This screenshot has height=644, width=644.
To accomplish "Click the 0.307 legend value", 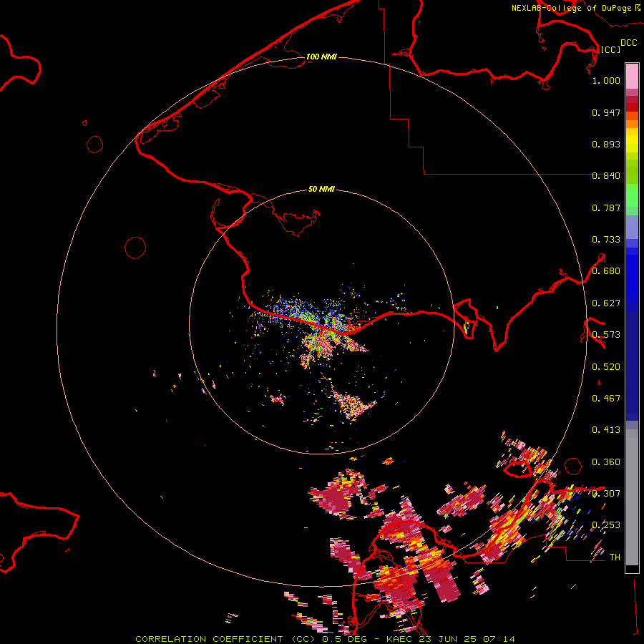I will [x=606, y=494].
